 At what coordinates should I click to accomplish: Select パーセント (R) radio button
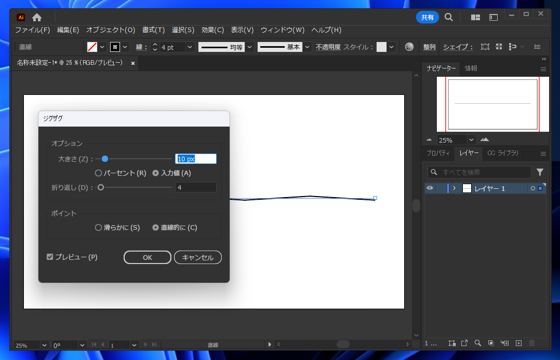(x=98, y=173)
